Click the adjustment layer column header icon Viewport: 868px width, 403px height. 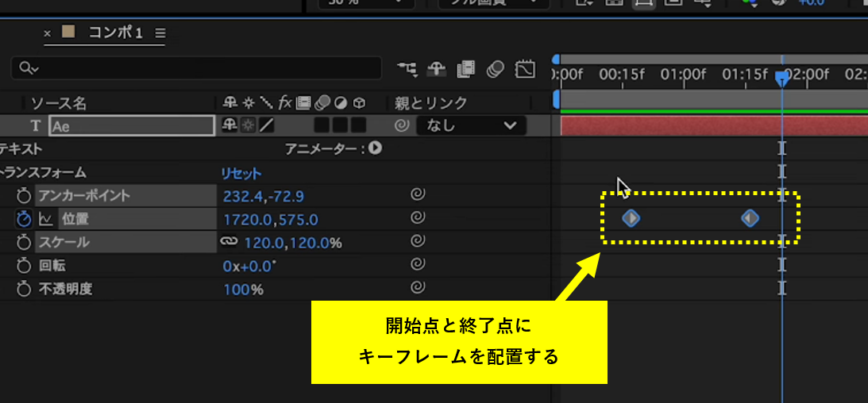[341, 103]
